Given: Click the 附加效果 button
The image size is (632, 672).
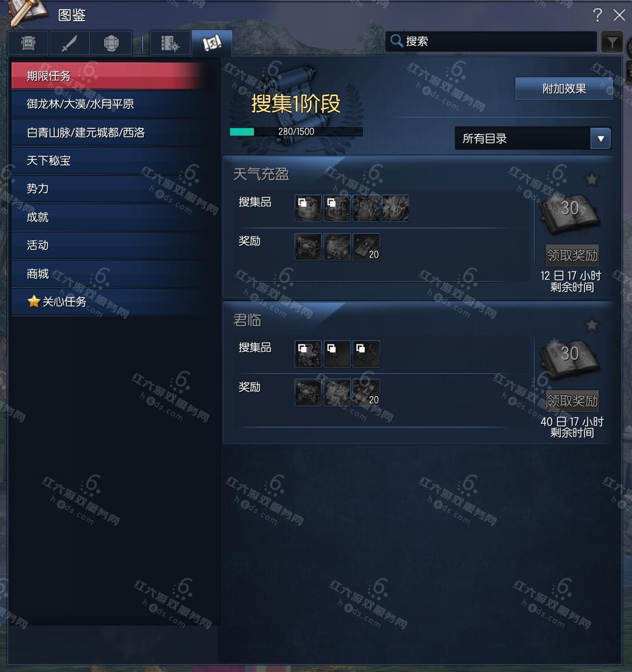Looking at the screenshot, I should pos(564,89).
